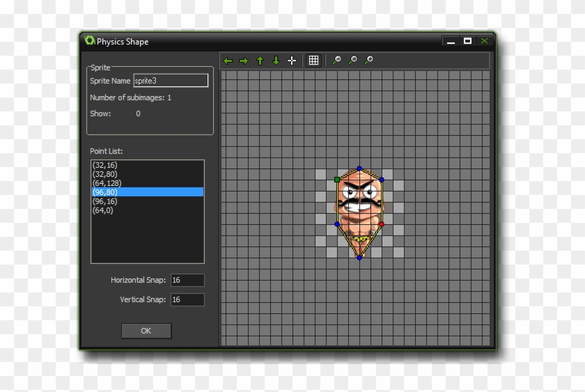Click the zoom in magnifier

[x=369, y=60]
